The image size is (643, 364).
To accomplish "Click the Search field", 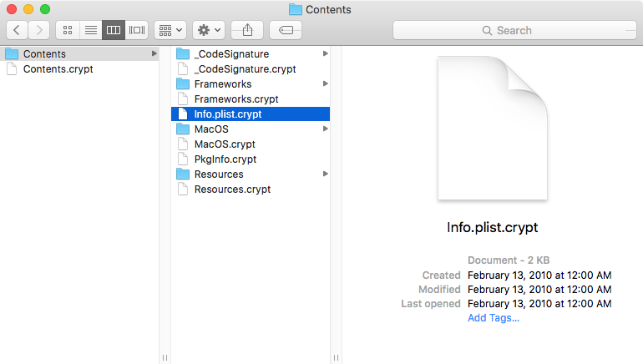I will (x=514, y=30).
